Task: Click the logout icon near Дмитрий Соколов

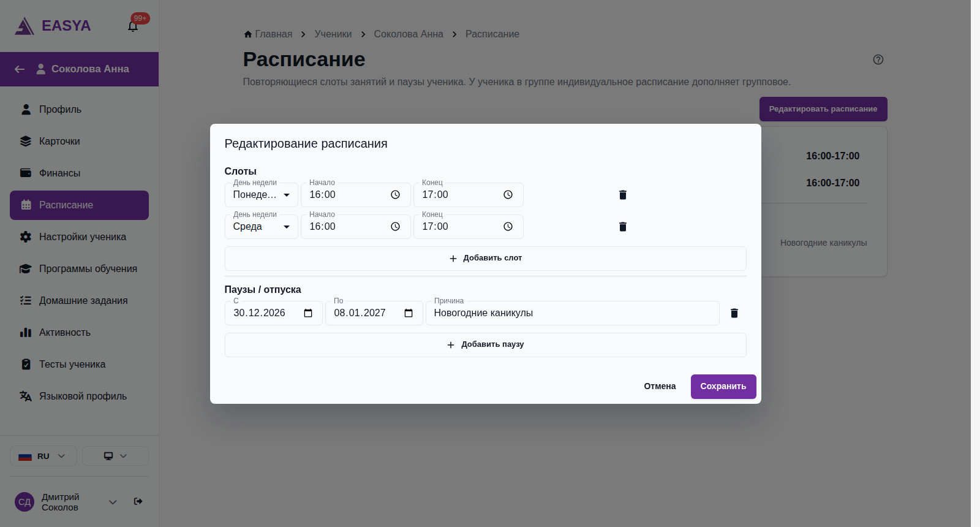Action: [x=138, y=501]
